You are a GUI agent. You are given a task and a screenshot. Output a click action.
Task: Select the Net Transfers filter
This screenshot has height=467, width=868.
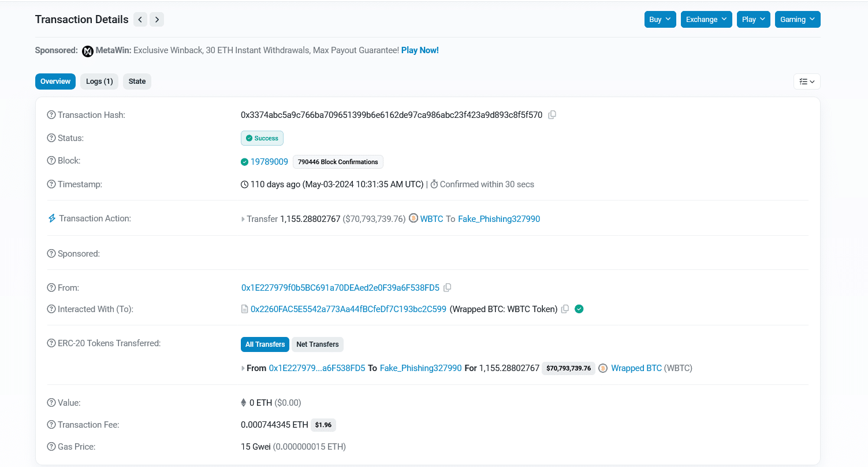(318, 344)
